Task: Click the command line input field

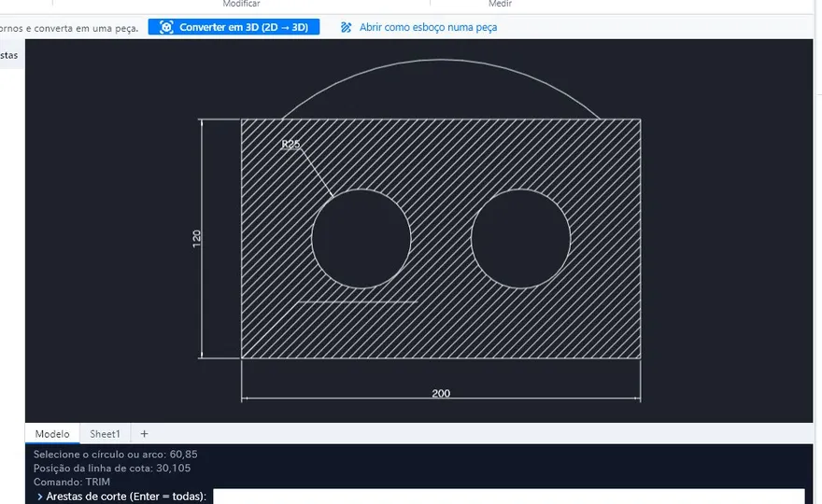Action: tap(508, 497)
